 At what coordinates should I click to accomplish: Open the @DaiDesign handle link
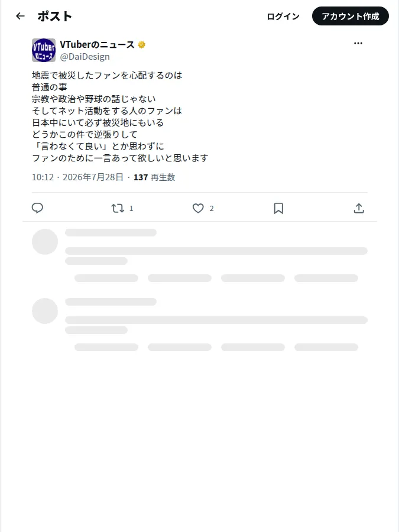[x=85, y=57]
